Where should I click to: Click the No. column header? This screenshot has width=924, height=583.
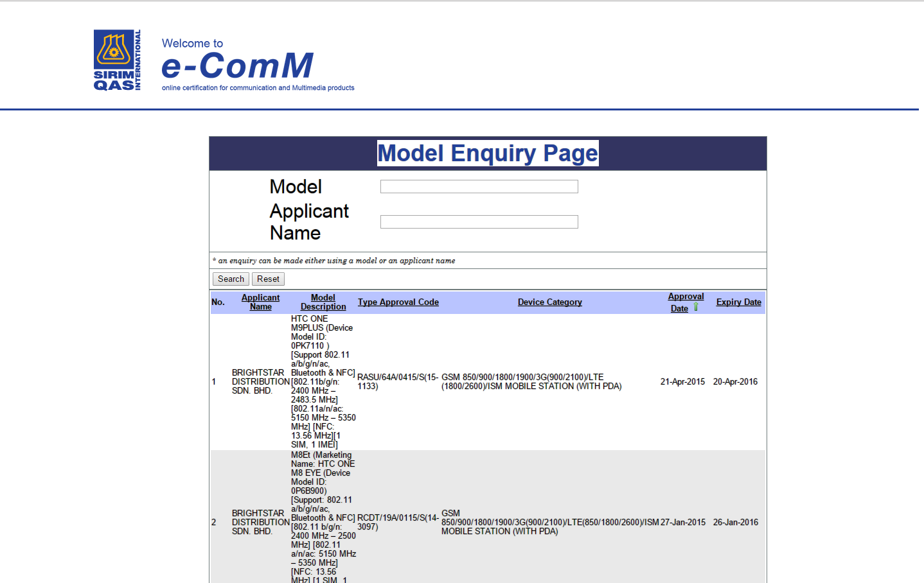point(218,302)
